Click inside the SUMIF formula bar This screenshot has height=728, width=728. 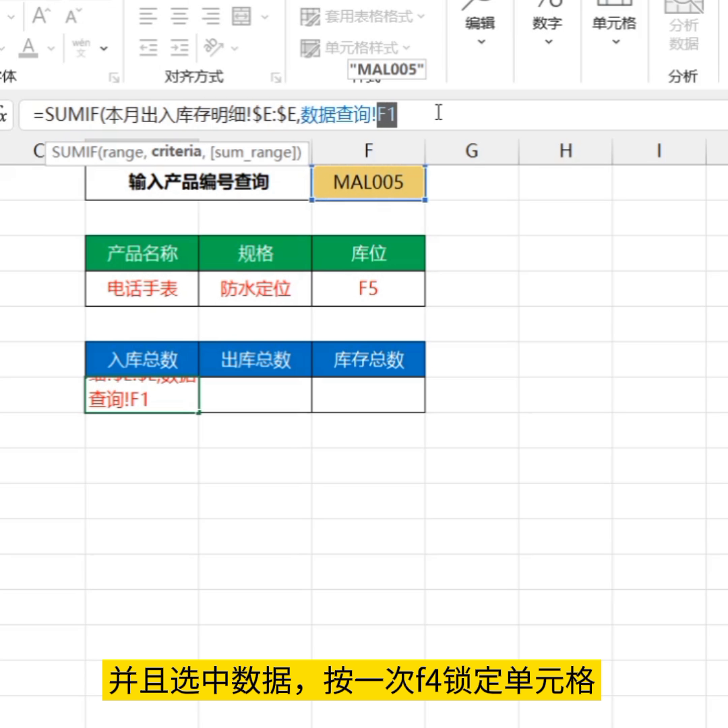click(373, 114)
